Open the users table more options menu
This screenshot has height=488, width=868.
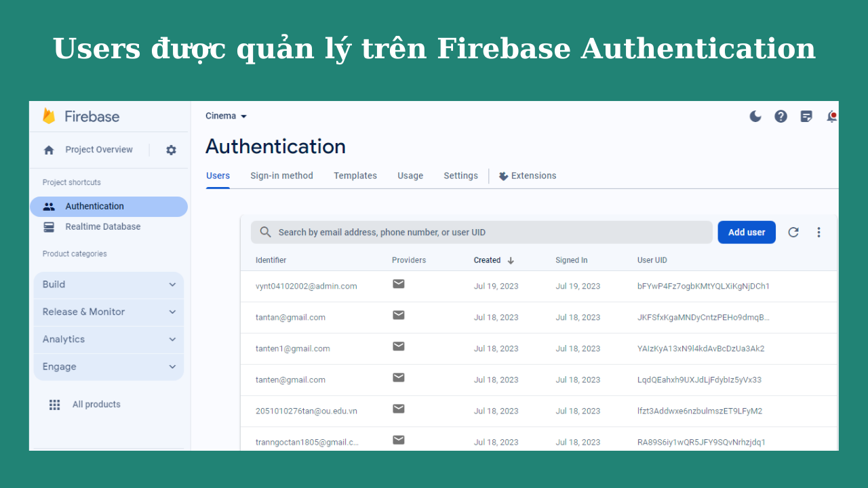(818, 232)
